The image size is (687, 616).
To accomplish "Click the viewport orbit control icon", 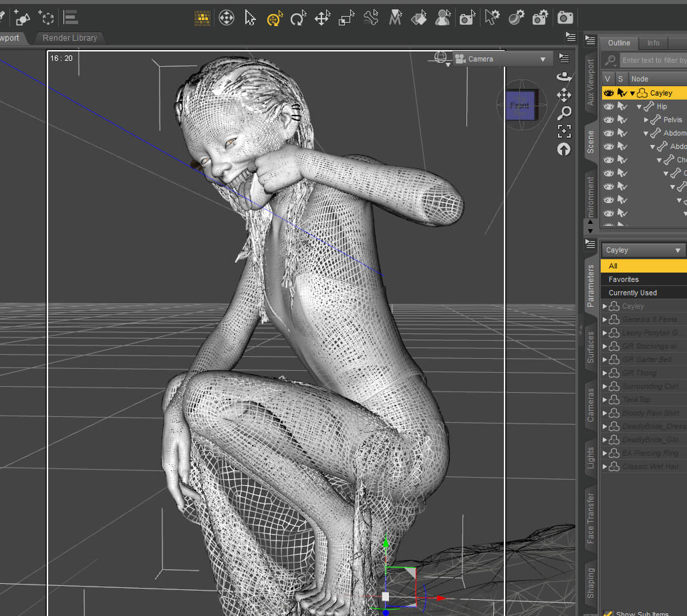I will (x=564, y=77).
